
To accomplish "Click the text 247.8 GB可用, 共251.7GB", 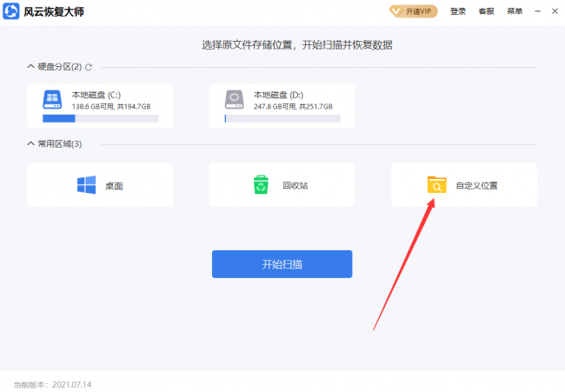I will (x=293, y=107).
